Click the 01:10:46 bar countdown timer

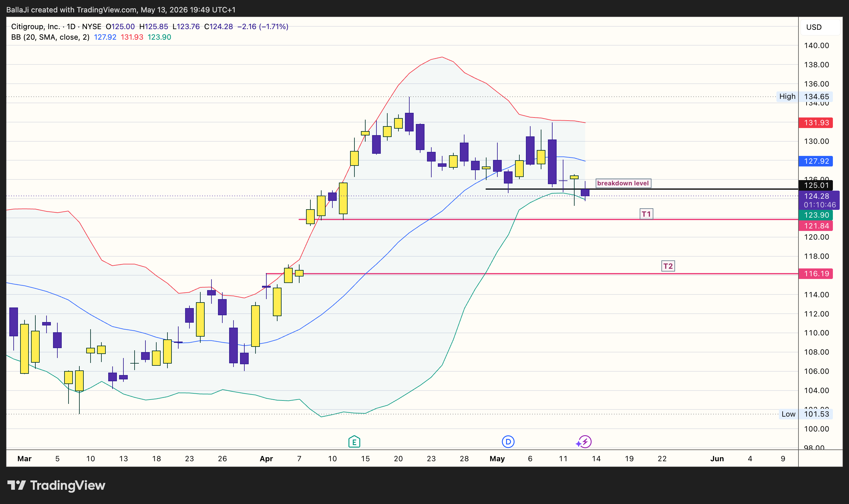pos(820,205)
